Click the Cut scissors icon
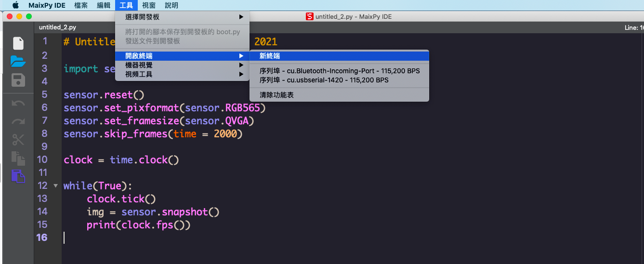Screen dimensions: 644x264 [x=18, y=140]
